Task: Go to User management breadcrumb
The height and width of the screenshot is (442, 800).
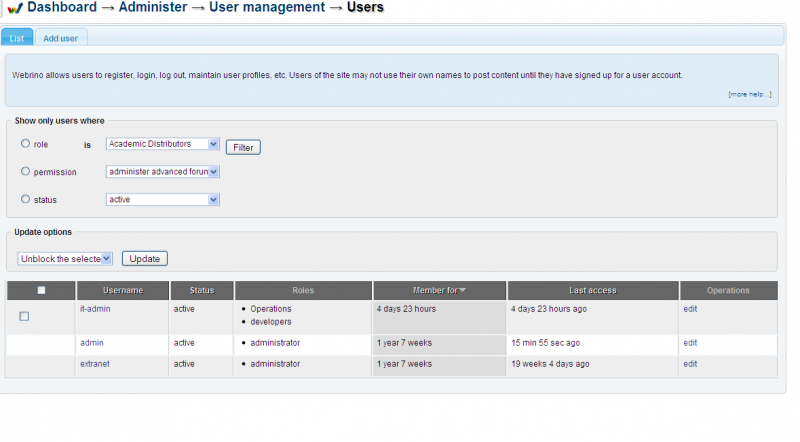Action: [257, 8]
